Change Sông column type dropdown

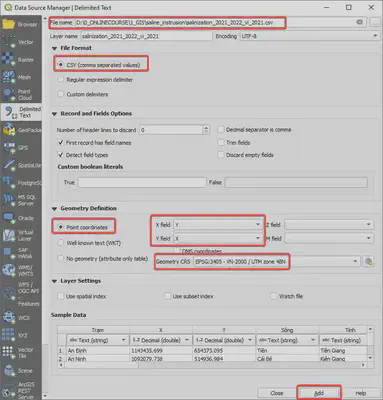287,340
